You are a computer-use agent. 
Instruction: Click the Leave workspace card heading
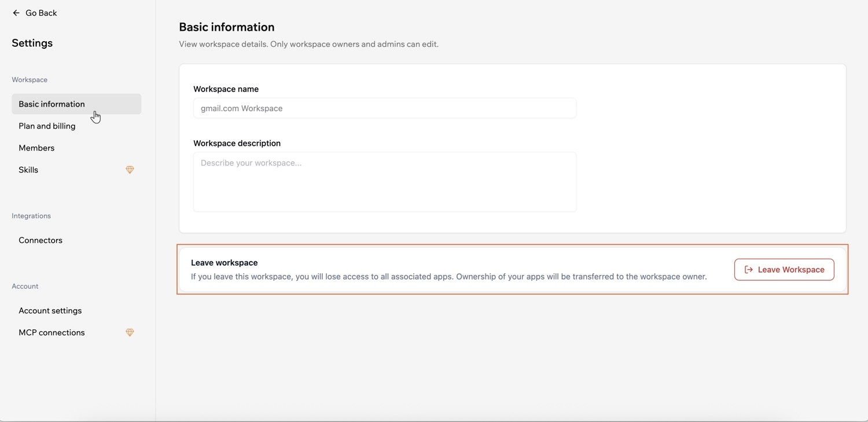[225, 263]
